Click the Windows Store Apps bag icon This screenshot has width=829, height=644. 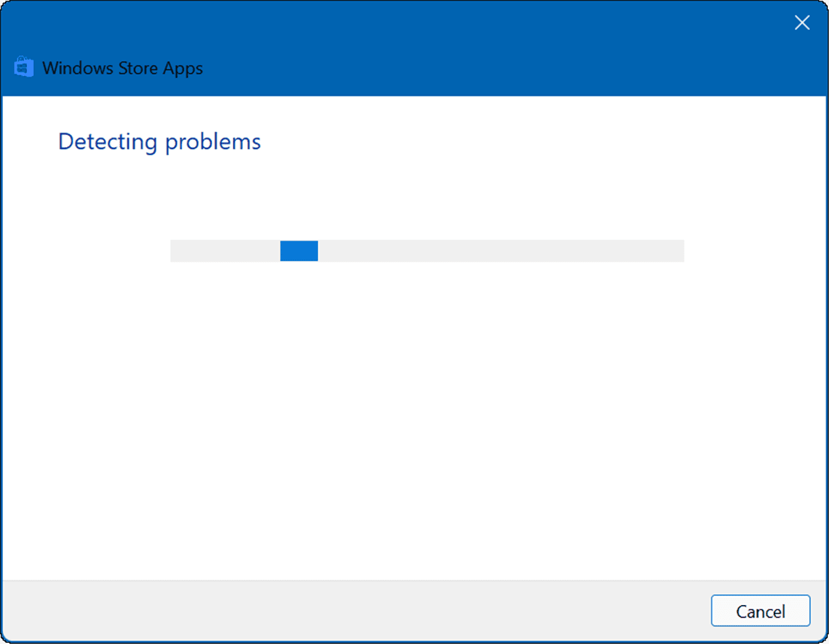click(23, 67)
